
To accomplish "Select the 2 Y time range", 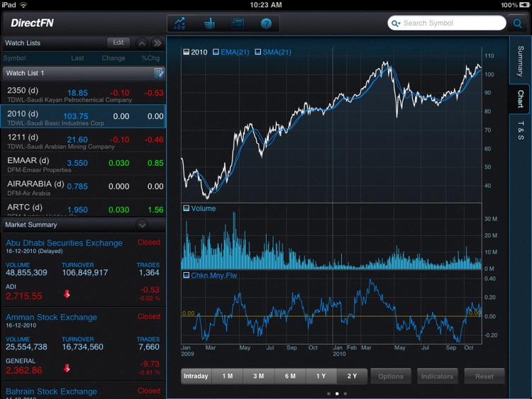I will click(352, 376).
